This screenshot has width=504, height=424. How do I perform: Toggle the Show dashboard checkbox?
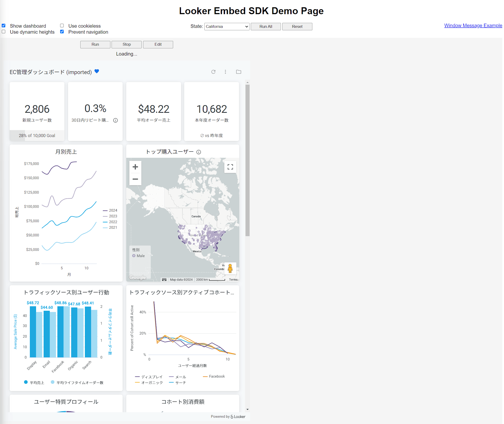(4, 26)
